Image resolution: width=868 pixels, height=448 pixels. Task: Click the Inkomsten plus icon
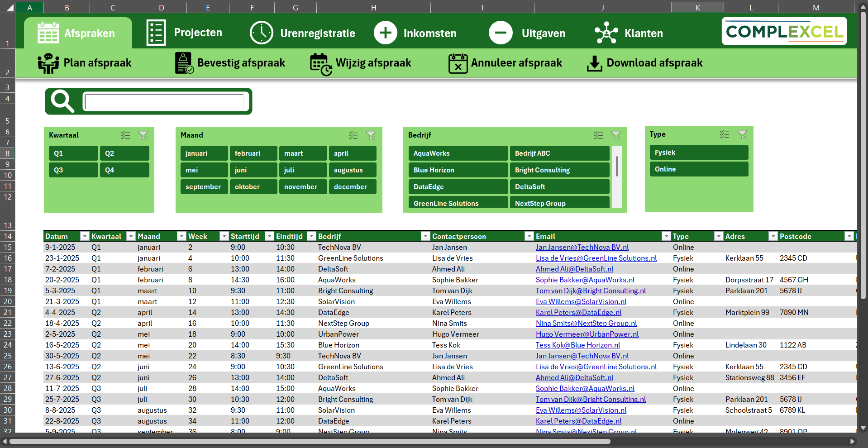pyautogui.click(x=386, y=33)
